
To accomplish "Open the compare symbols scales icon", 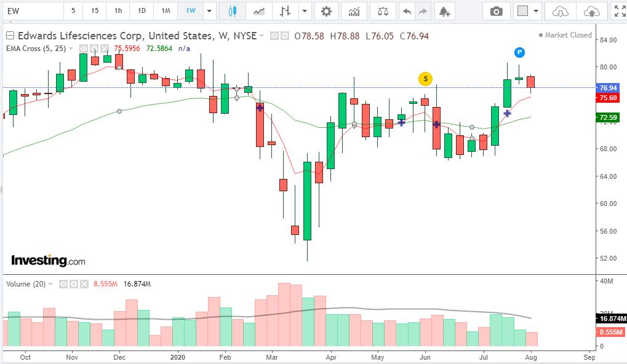I will (x=383, y=11).
